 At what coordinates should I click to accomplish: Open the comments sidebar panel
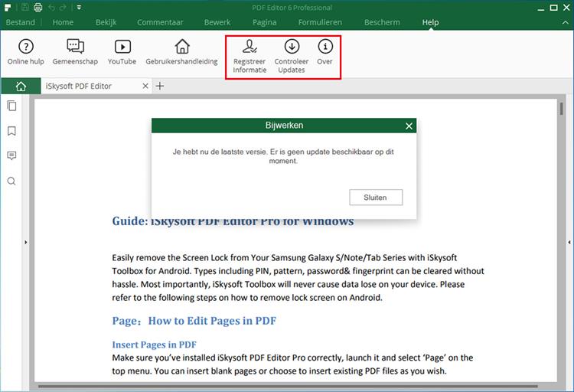[x=11, y=155]
